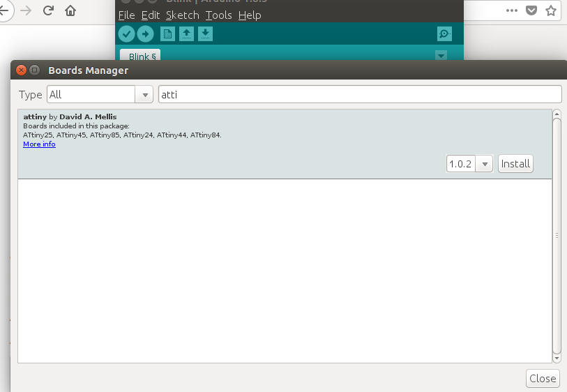This screenshot has width=567, height=392.
Task: Select the 'attiny by David A. Mellis' entry title
Action: [x=70, y=116]
